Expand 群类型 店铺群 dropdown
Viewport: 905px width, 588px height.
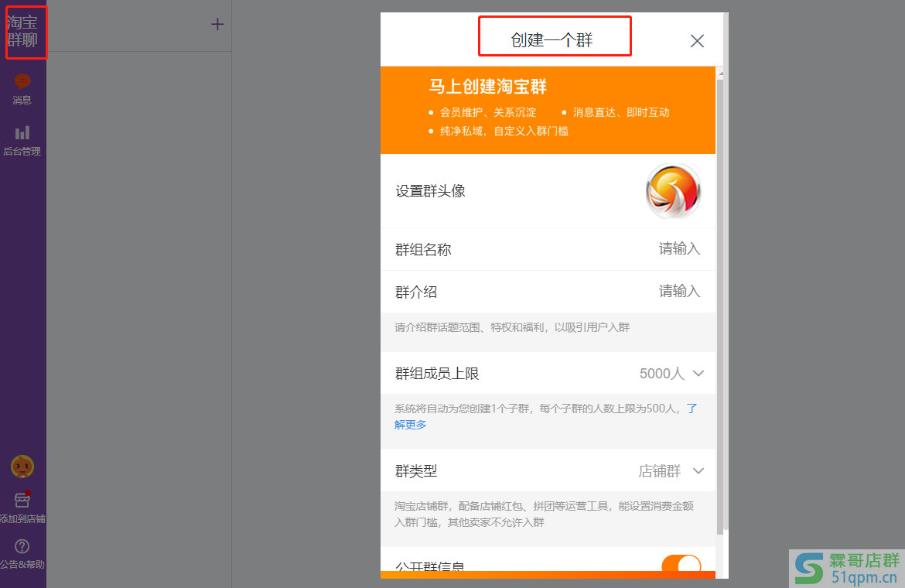click(x=698, y=471)
